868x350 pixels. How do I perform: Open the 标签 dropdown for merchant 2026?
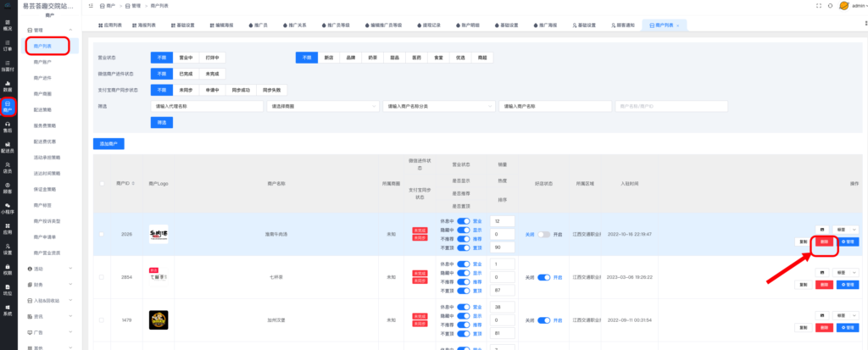click(846, 230)
